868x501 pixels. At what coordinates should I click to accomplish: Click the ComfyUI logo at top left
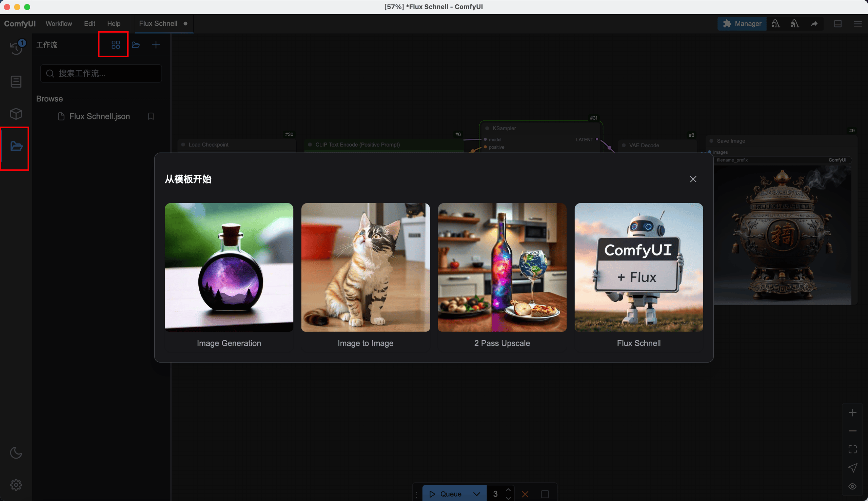20,23
